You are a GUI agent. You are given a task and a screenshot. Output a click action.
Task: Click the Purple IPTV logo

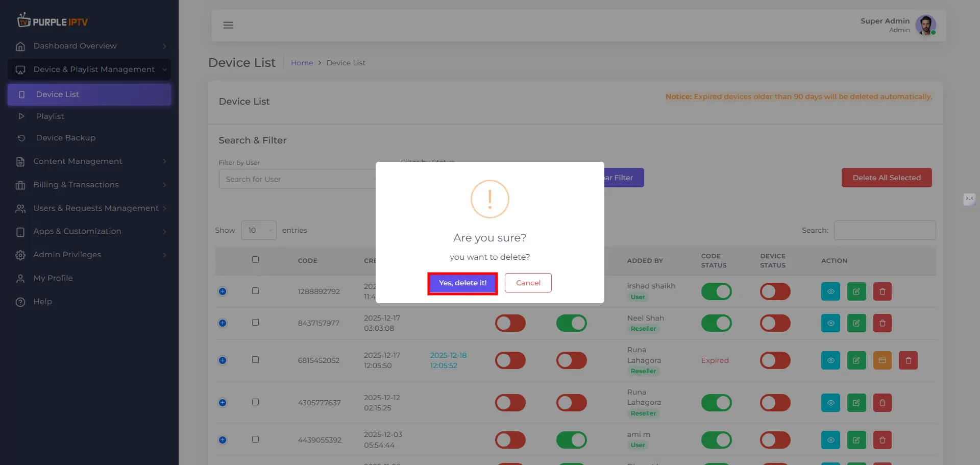(x=53, y=20)
